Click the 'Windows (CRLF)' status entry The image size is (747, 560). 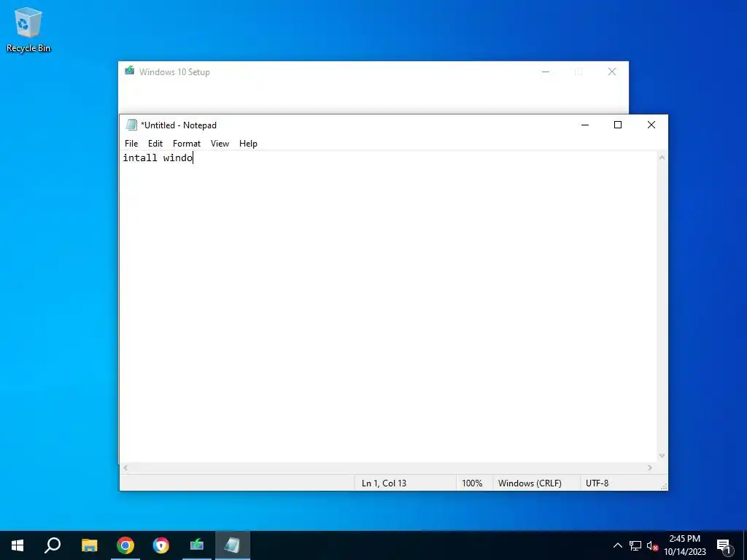point(530,483)
